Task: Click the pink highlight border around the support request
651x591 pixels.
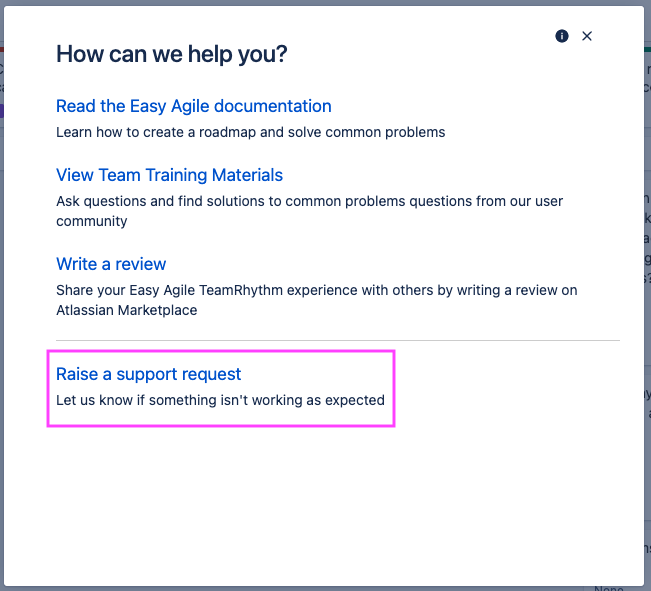Action: tap(395, 388)
